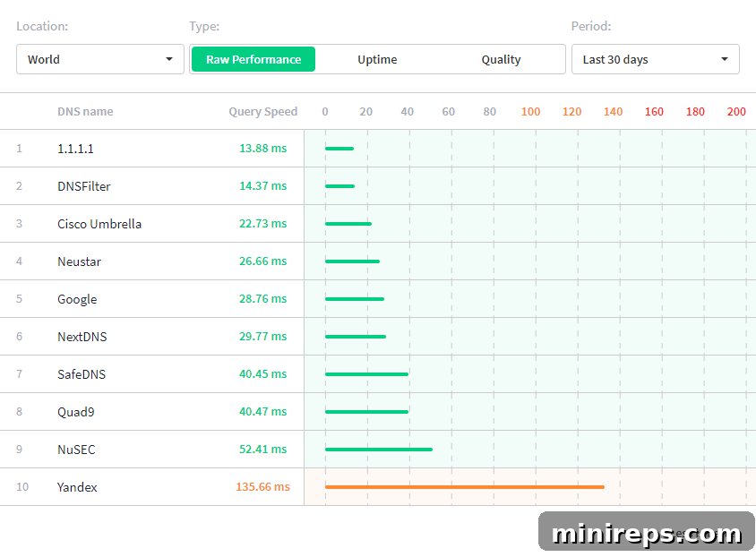
Task: Select the Neustar row name
Action: 80,261
